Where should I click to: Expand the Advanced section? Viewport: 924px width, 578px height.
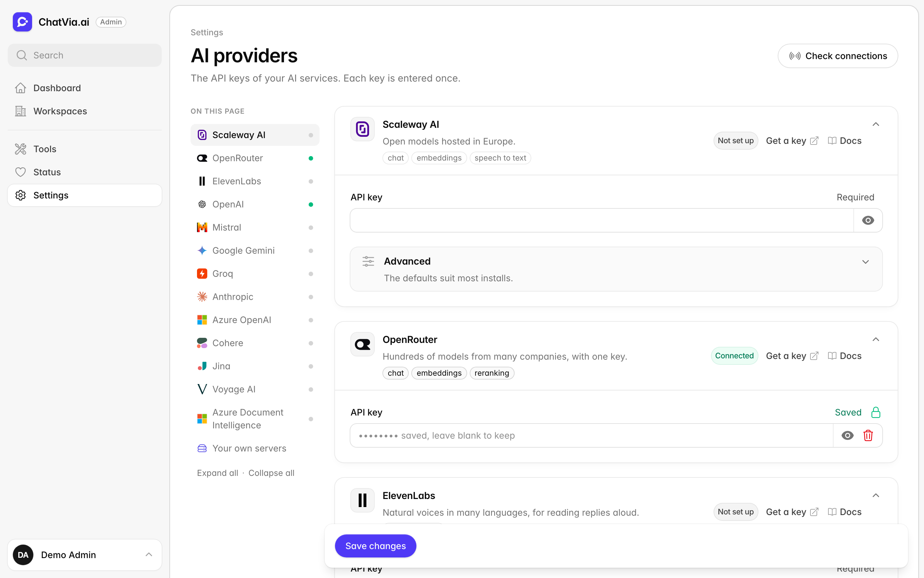pyautogui.click(x=616, y=269)
